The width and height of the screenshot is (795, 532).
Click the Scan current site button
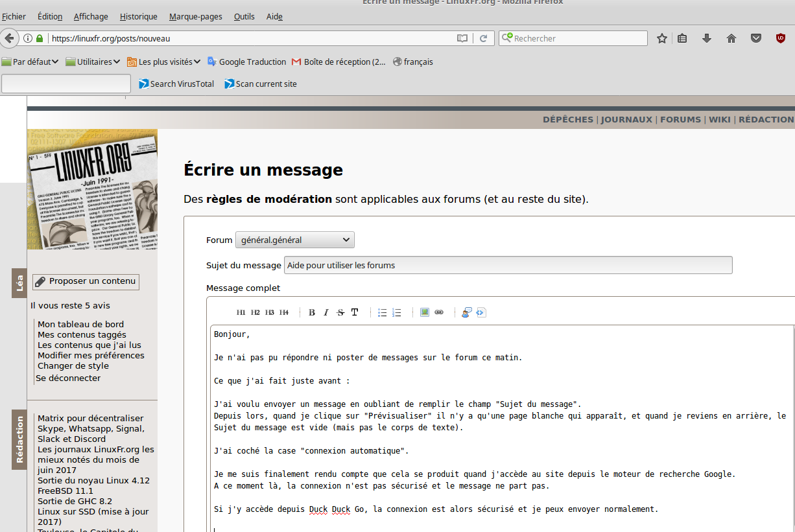(261, 84)
